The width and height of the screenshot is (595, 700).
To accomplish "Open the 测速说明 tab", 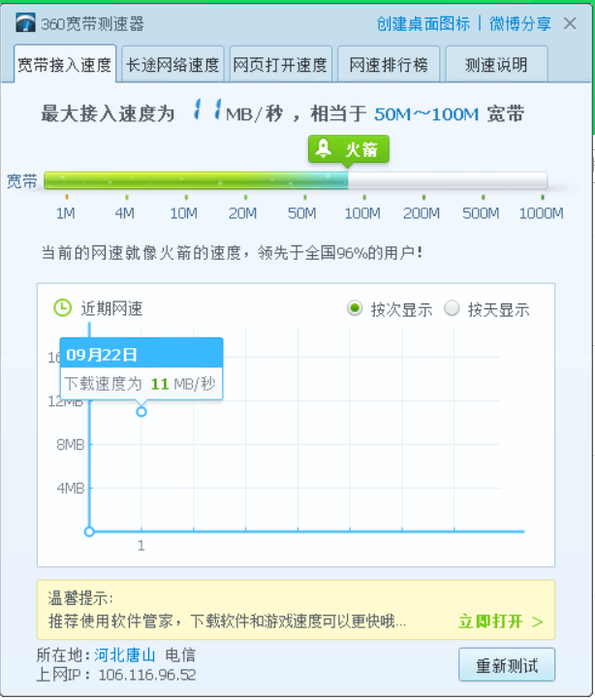I will tap(496, 64).
